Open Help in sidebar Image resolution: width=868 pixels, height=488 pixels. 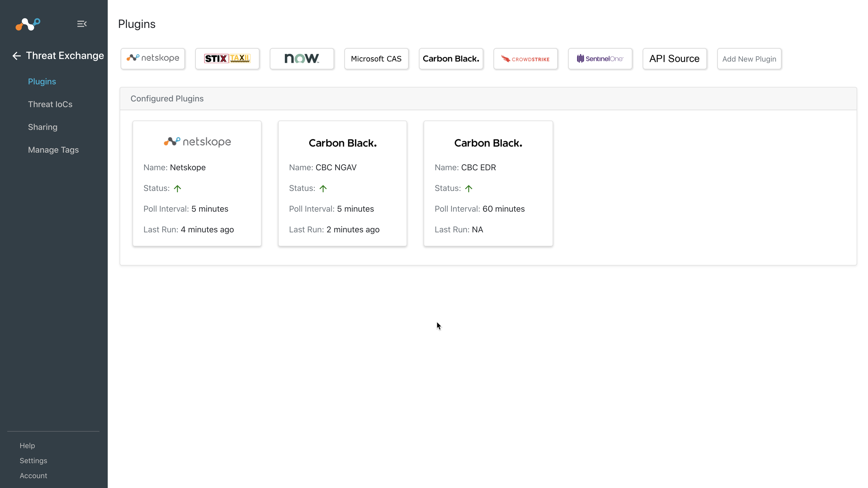[27, 446]
